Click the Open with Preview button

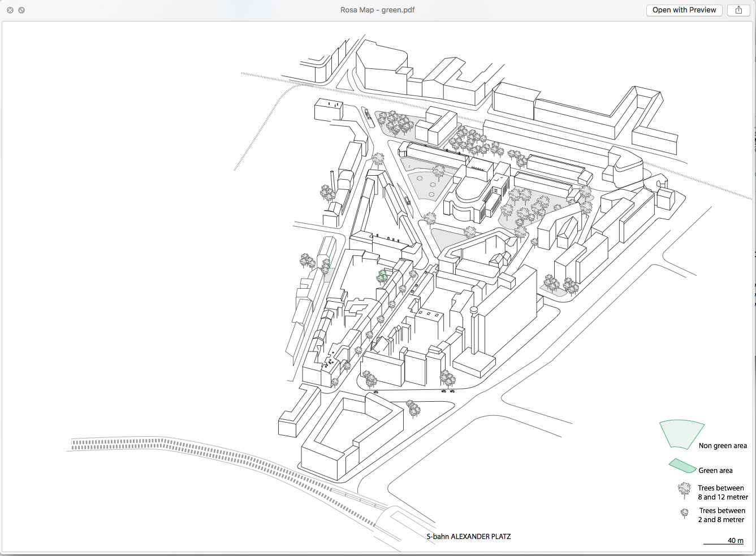(684, 10)
